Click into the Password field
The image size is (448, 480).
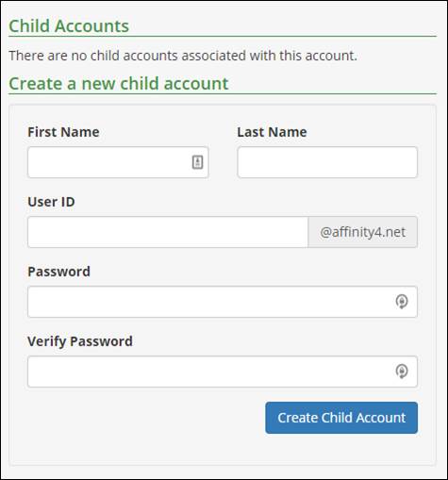click(223, 302)
